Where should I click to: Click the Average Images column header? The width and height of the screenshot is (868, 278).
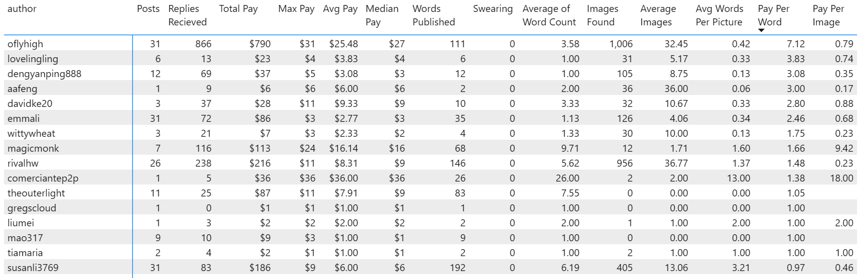[658, 15]
